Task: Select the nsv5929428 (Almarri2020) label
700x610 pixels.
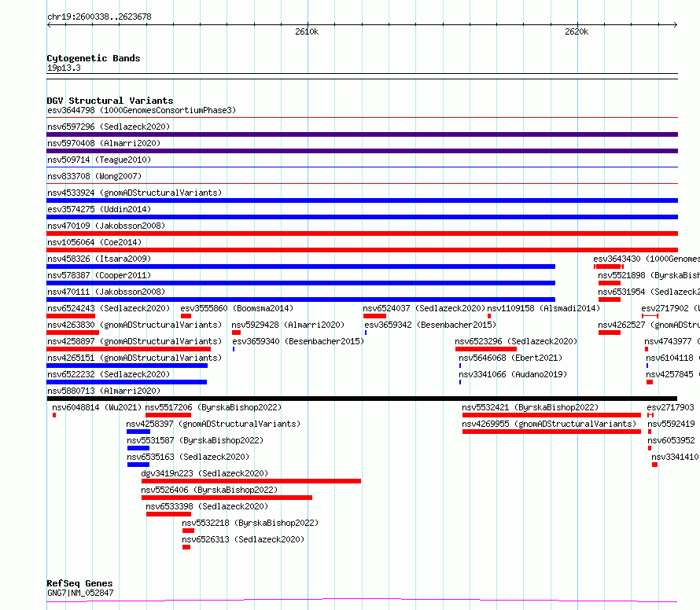Action: pos(288,325)
